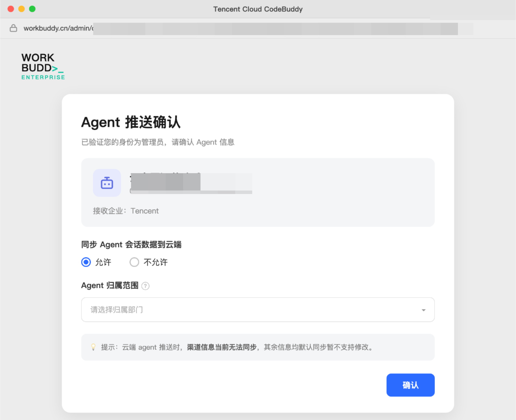Click the lightbulb tip icon
The width and height of the screenshot is (516, 420).
[x=93, y=347]
